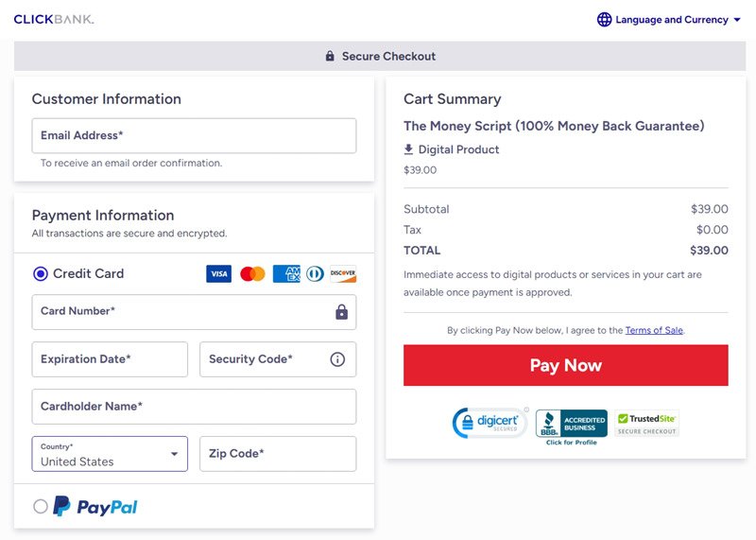Click the Discover card logo

point(343,273)
